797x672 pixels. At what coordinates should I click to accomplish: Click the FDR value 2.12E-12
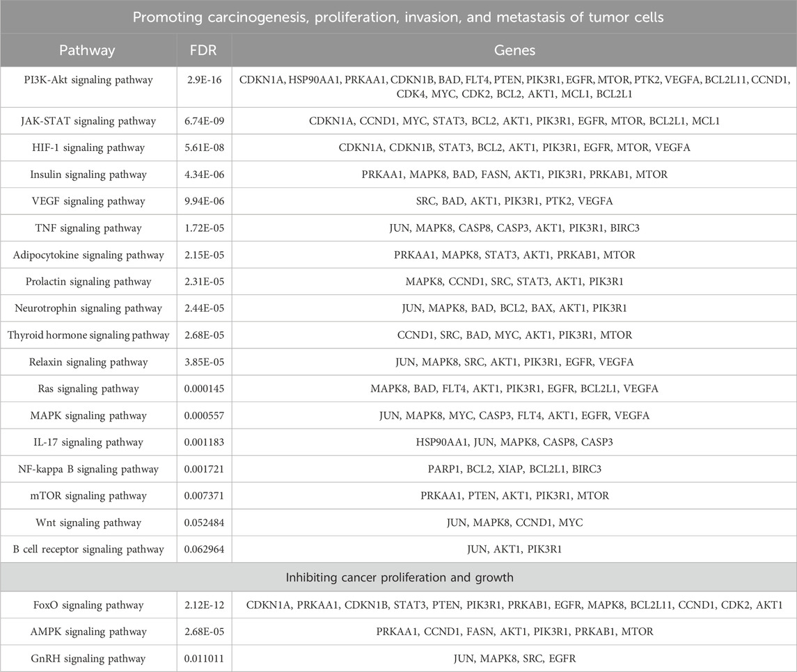pyautogui.click(x=205, y=605)
